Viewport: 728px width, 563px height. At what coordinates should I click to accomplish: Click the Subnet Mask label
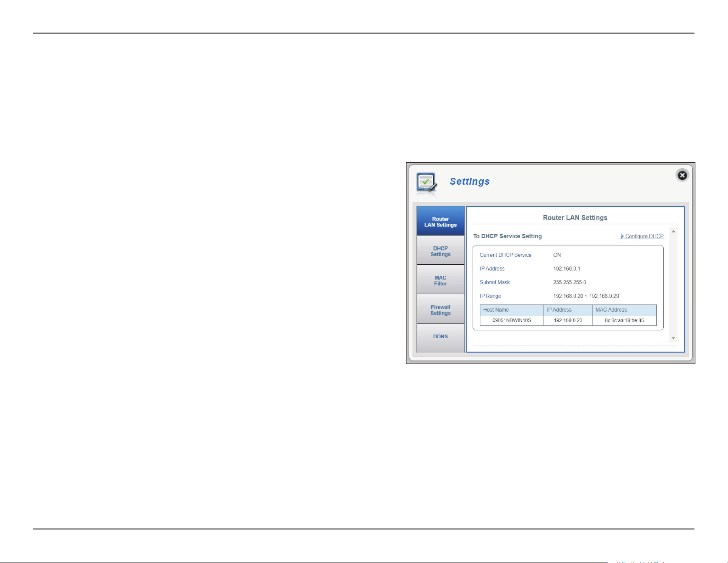(495, 283)
